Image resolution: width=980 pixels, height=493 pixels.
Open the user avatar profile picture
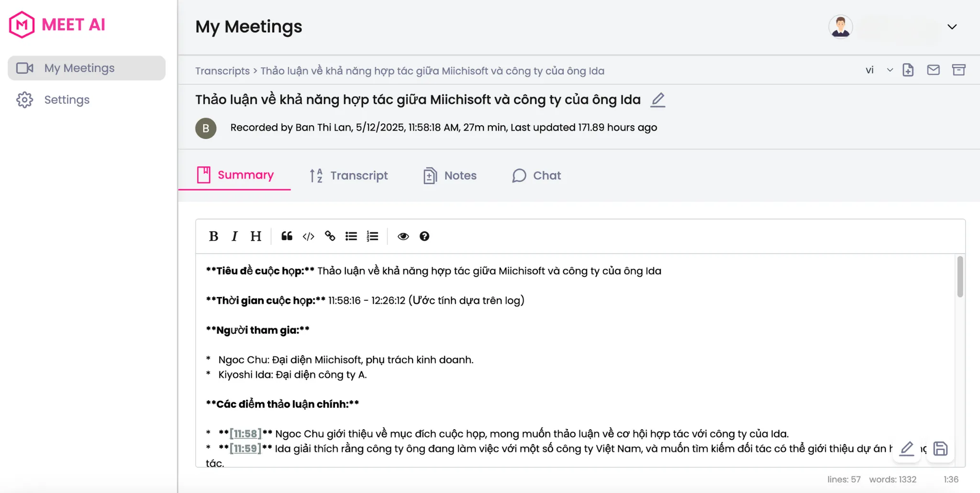click(841, 27)
